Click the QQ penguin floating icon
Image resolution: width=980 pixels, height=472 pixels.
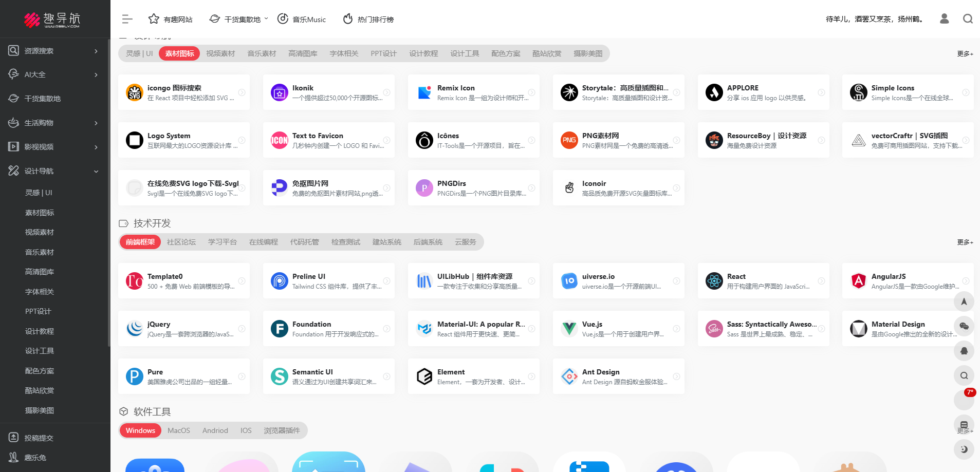pyautogui.click(x=964, y=351)
